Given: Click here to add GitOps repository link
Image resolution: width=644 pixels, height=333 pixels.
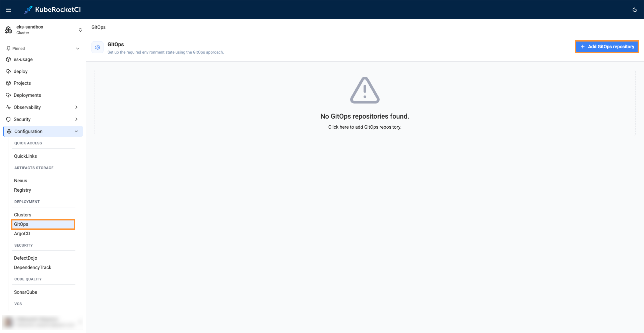Looking at the screenshot, I should 365,127.
